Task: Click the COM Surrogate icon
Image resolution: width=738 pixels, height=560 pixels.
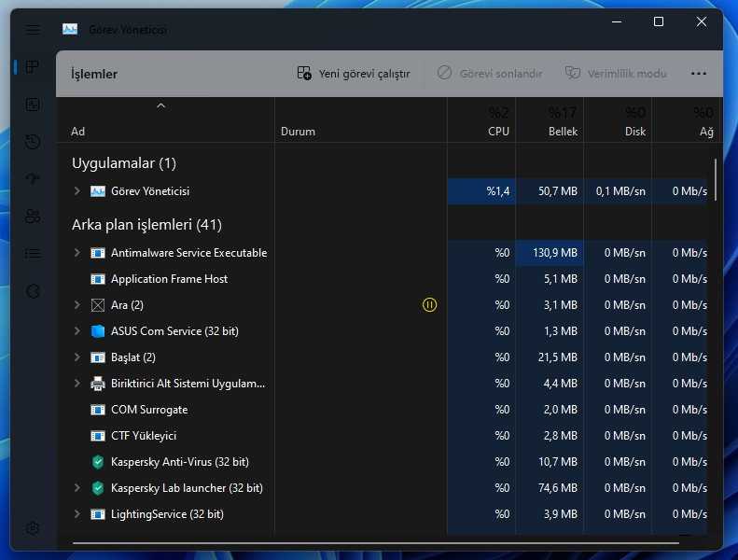Action: [98, 410]
